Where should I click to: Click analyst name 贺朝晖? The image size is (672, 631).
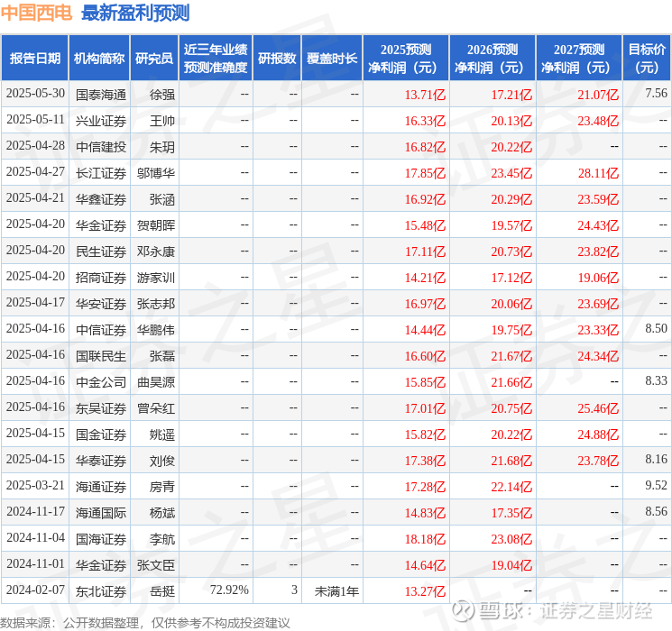156,225
